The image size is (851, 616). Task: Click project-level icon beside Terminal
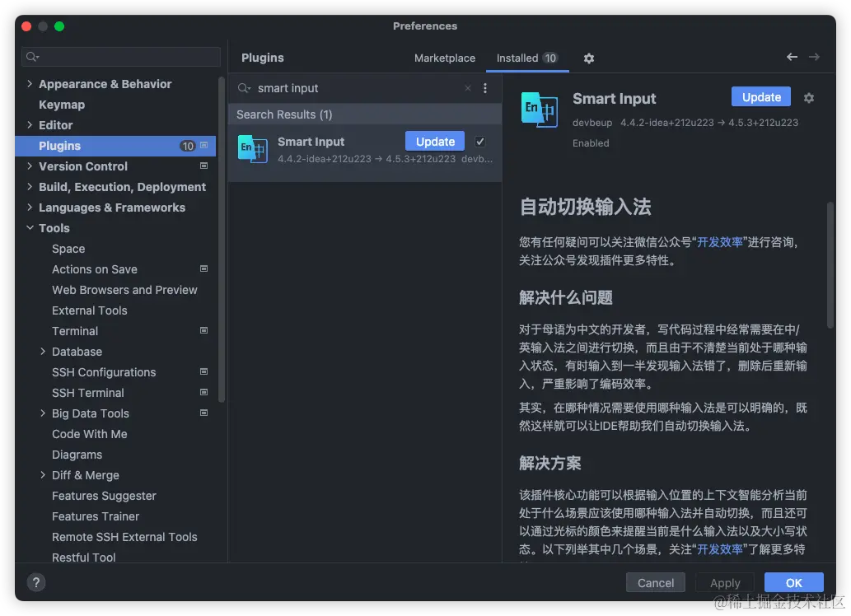(204, 330)
